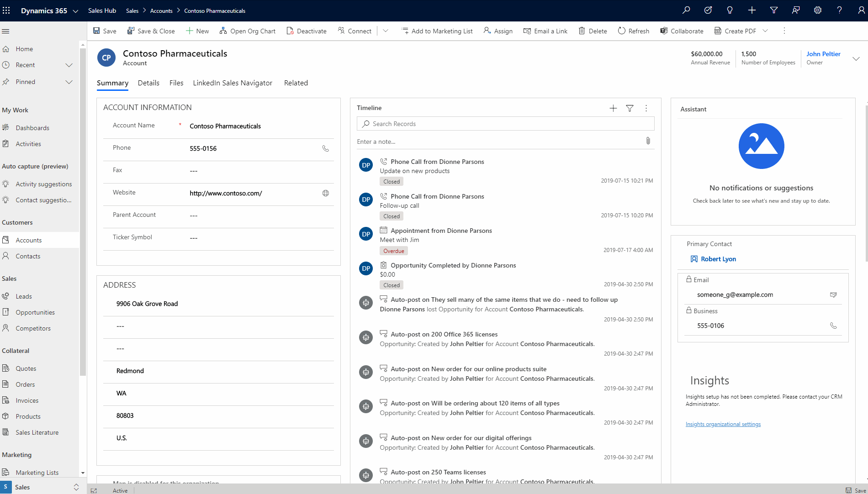Viewport: 868px width, 494px height.
Task: Expand the Recent section chevron
Action: click(69, 65)
